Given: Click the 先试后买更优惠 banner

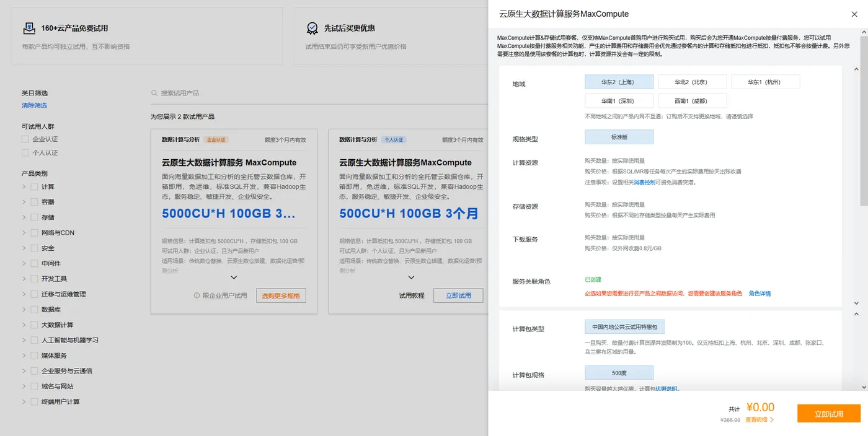Looking at the screenshot, I should (x=391, y=36).
